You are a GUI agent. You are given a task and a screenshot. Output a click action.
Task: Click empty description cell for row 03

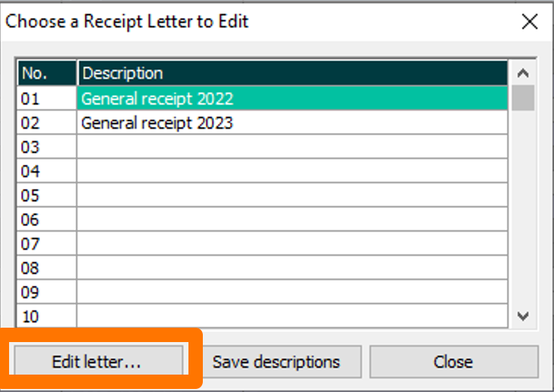pyautogui.click(x=293, y=147)
